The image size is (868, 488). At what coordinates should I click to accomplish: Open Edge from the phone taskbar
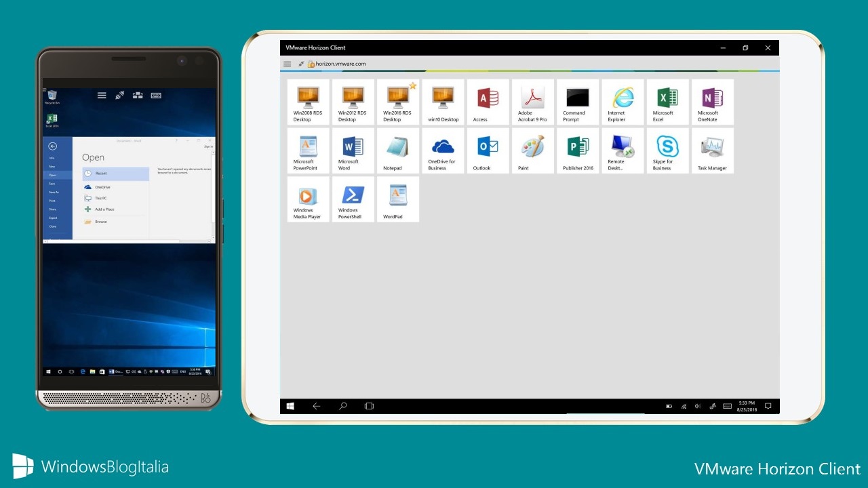point(83,372)
